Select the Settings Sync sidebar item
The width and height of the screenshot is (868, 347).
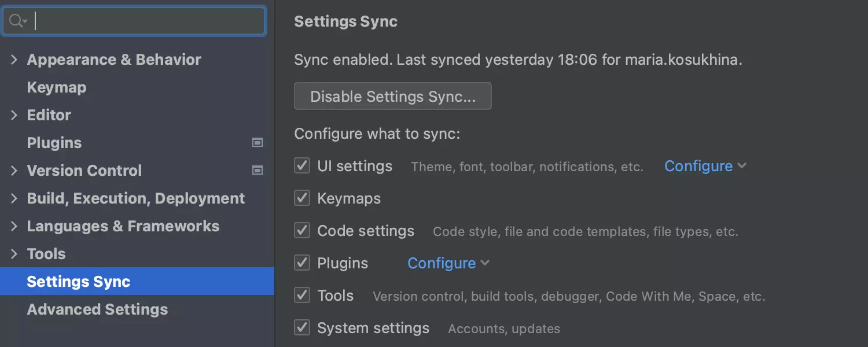[x=79, y=282]
